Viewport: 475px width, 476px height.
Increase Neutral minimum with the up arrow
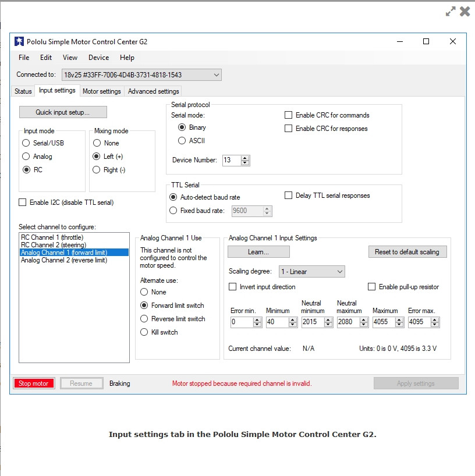(x=328, y=319)
